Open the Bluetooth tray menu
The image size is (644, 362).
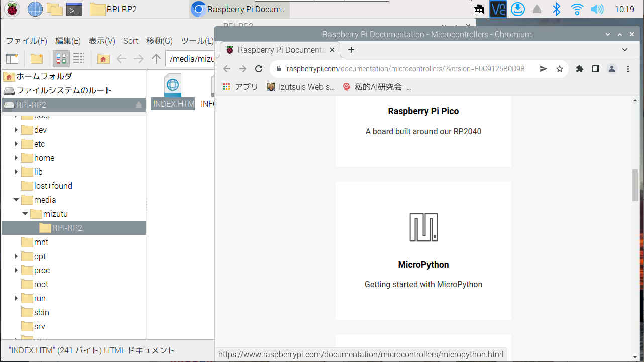pos(556,9)
